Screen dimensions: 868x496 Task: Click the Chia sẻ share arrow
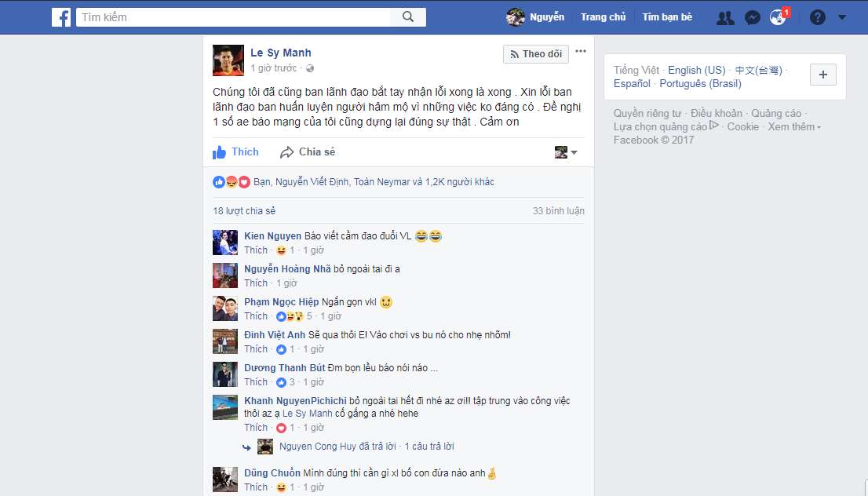[307, 152]
